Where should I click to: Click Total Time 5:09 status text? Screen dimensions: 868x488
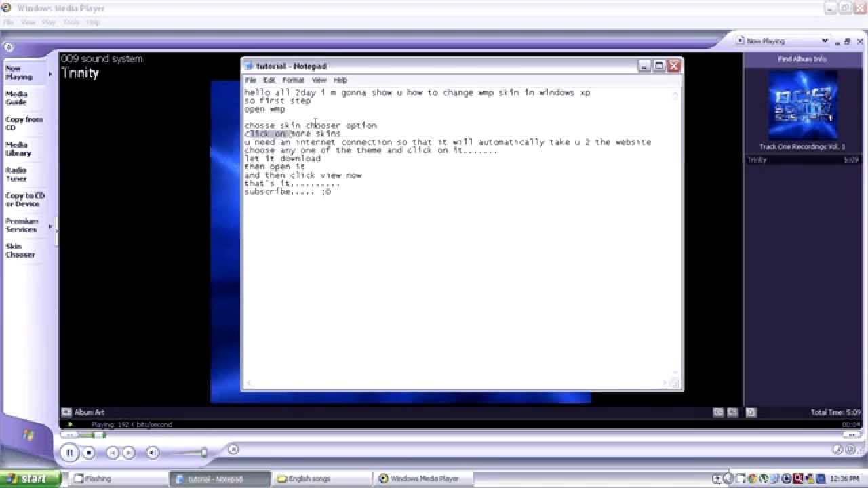tap(835, 412)
